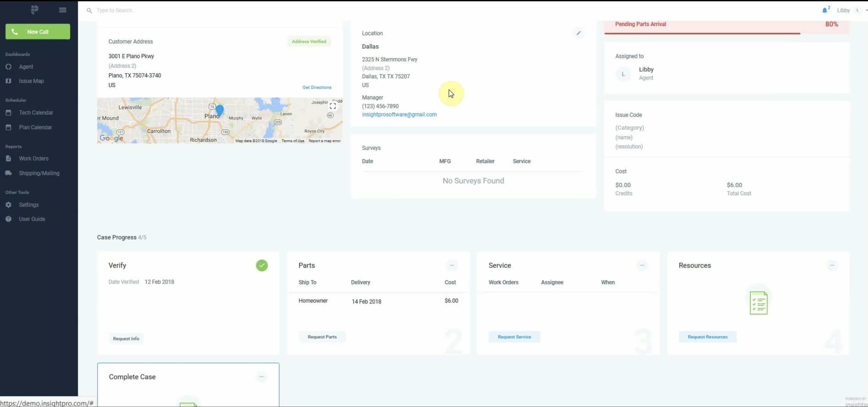Click the $6.00 Total Cost value

734,185
